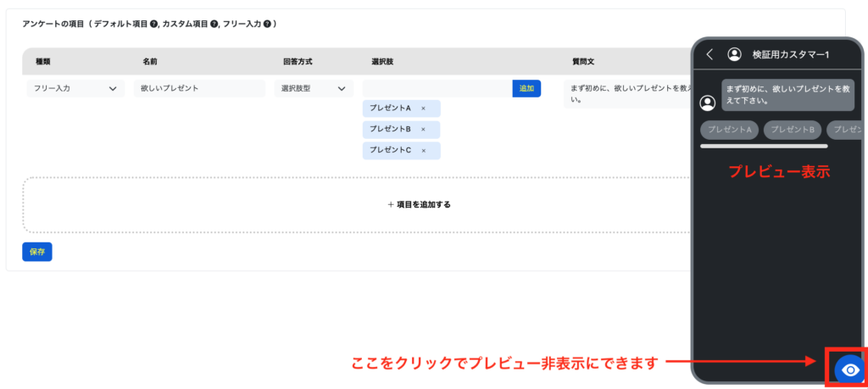The height and width of the screenshot is (389, 868).
Task: Click the 追加 button to add choice
Action: click(526, 88)
